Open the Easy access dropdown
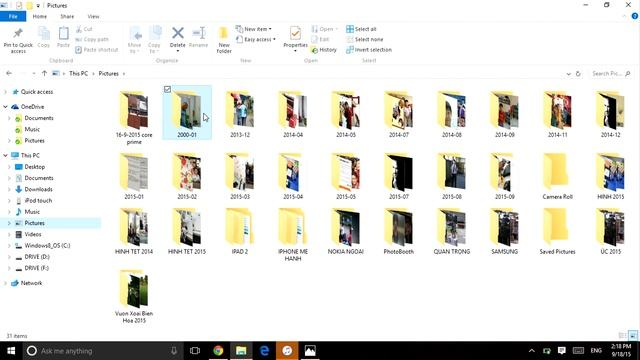Screen dimensions: 640x360 pyautogui.click(x=256, y=39)
